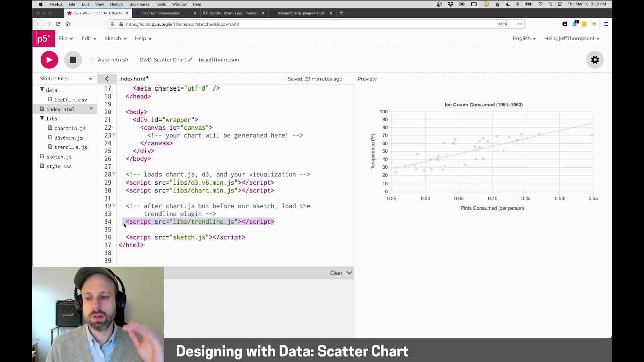Open the page actions three-dot menu

[520, 24]
